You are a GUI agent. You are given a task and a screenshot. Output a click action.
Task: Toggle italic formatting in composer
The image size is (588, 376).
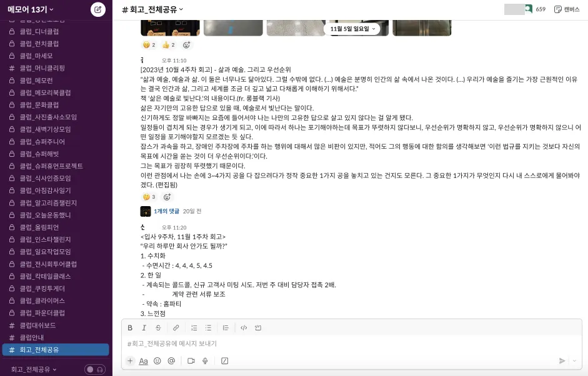[144, 328]
